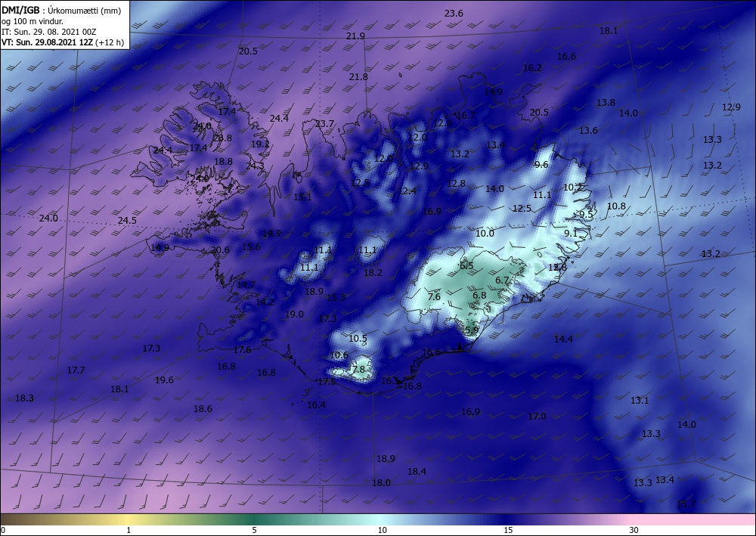Click the 15.1 map value

[x=303, y=197]
